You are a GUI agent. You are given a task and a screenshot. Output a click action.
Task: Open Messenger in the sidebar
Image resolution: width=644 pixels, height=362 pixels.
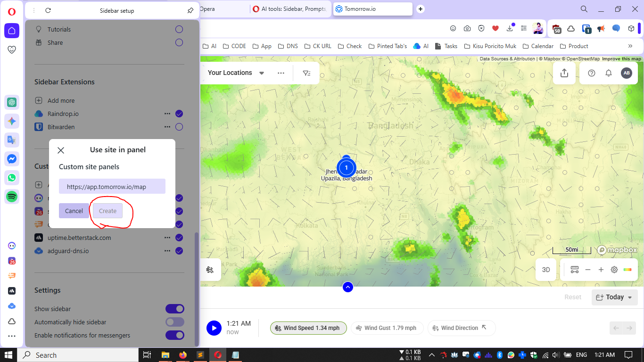[12, 159]
